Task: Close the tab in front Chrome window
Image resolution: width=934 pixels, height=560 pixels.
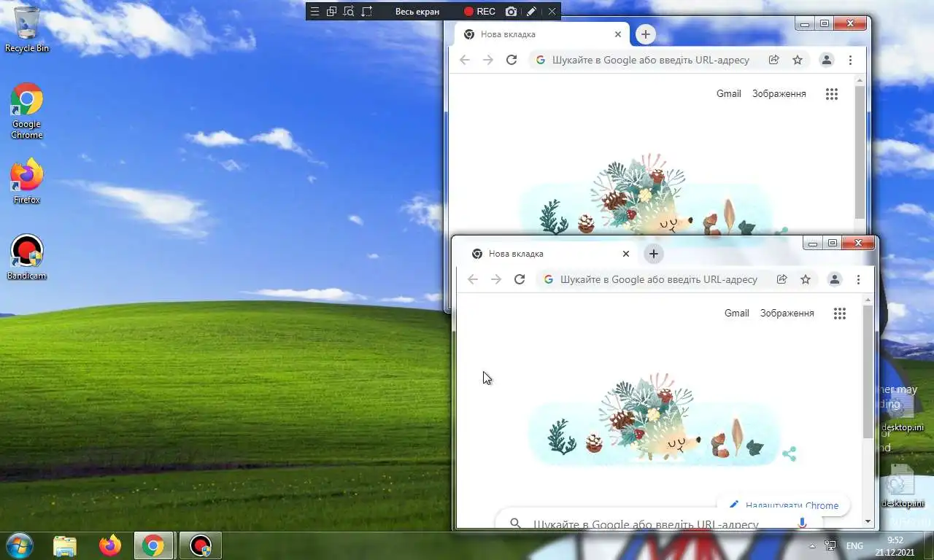Action: pyautogui.click(x=626, y=254)
